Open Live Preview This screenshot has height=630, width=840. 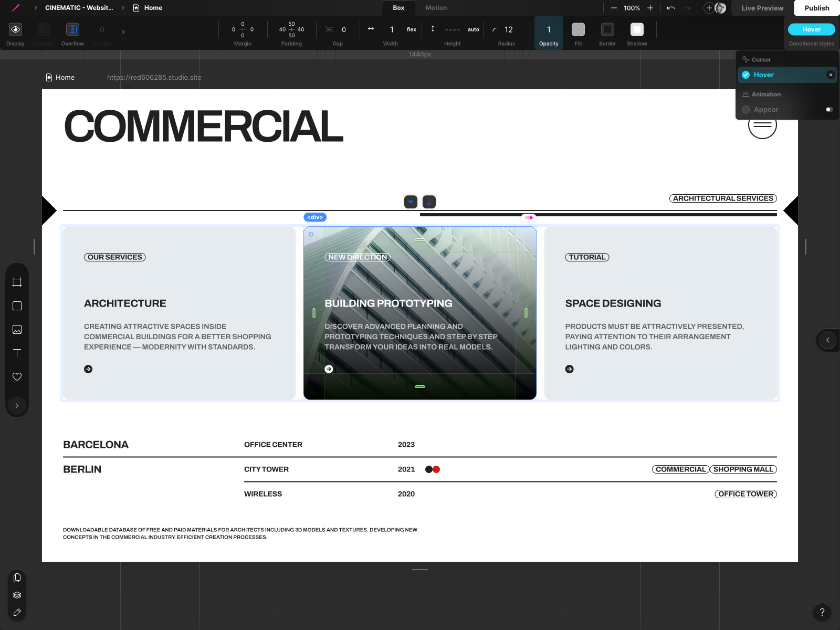pos(762,8)
